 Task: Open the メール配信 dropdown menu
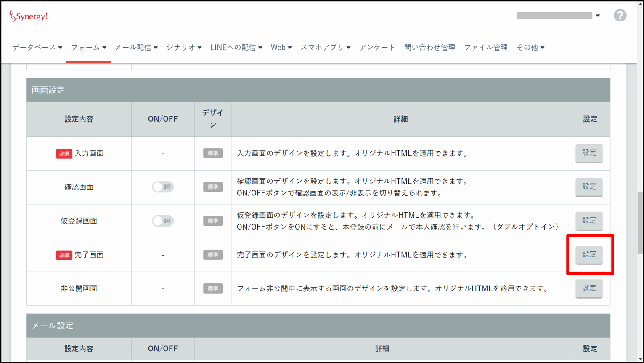(136, 48)
